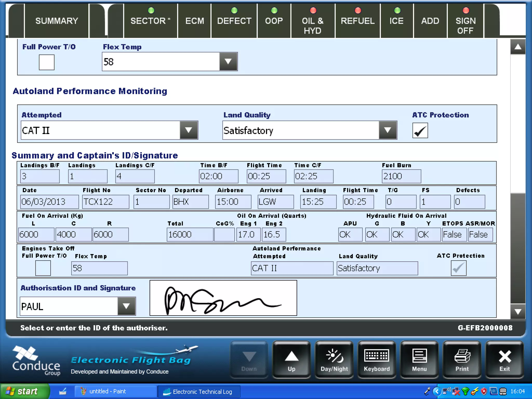Expand the Land Quality dropdown
This screenshot has width=532, height=399.
coord(388,130)
